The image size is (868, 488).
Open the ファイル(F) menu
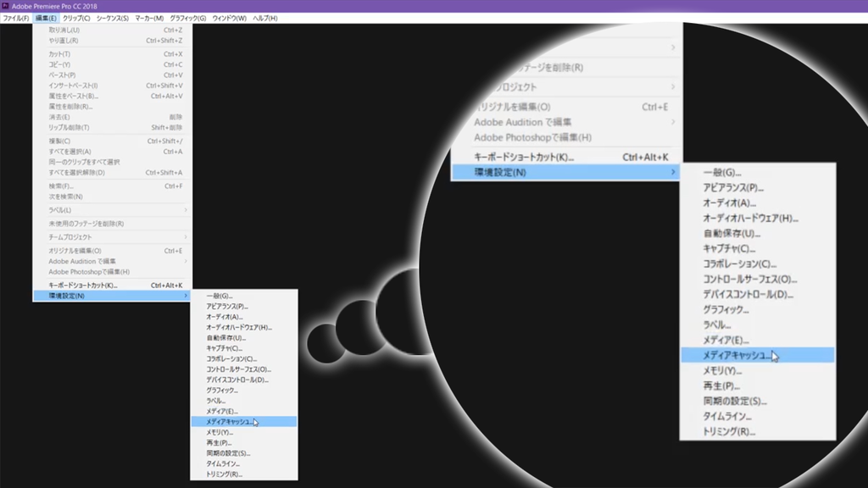15,19
